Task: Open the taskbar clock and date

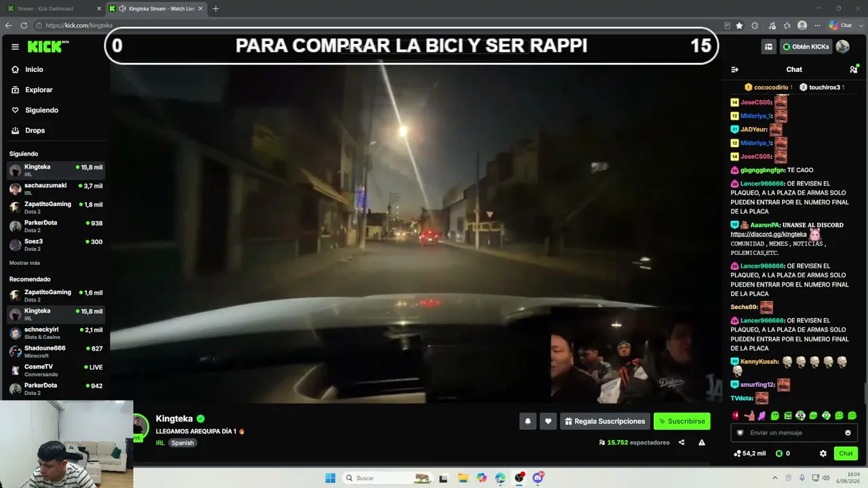Action: (x=848, y=478)
